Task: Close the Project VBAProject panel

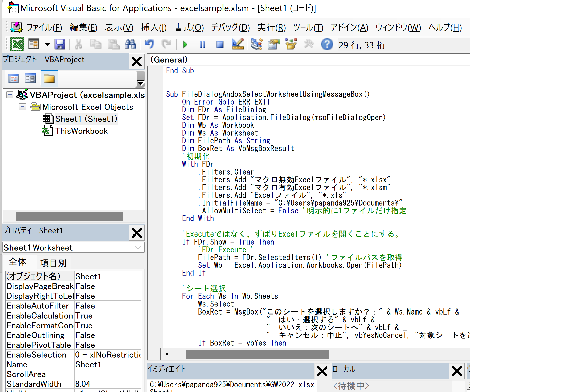Action: click(137, 61)
